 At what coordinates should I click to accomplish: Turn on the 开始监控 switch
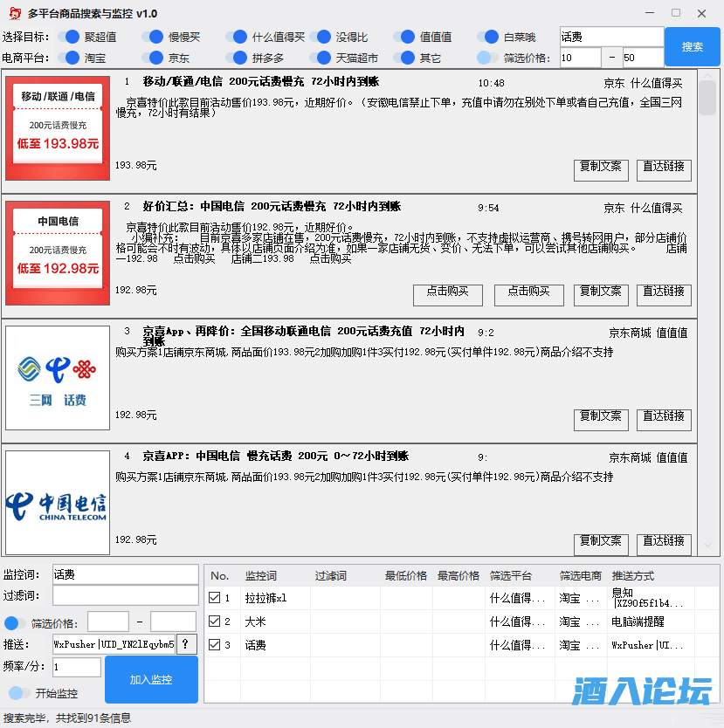coord(17,693)
